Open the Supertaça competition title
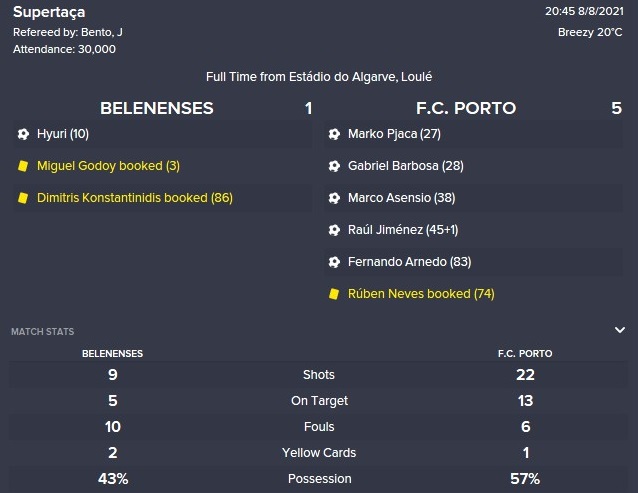 coord(49,12)
